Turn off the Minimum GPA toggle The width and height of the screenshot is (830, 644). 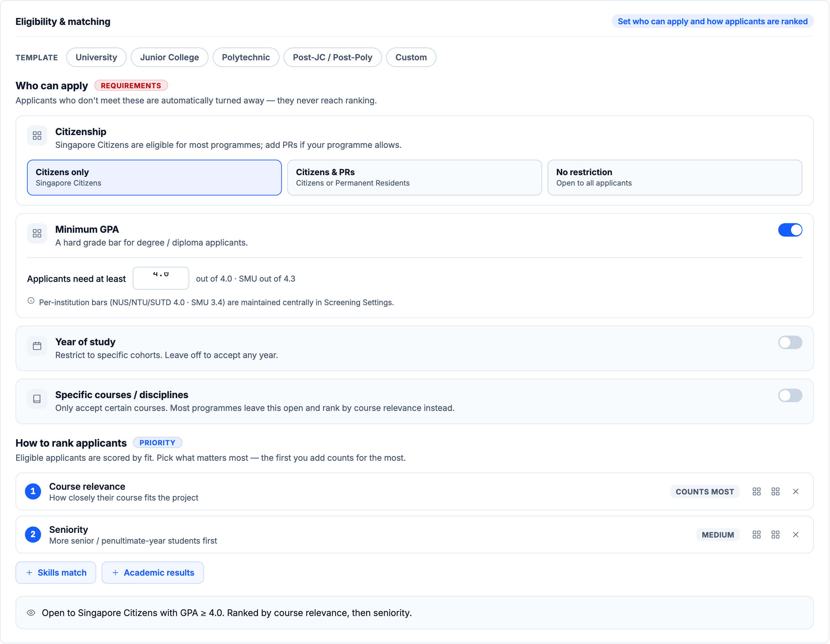tap(791, 230)
